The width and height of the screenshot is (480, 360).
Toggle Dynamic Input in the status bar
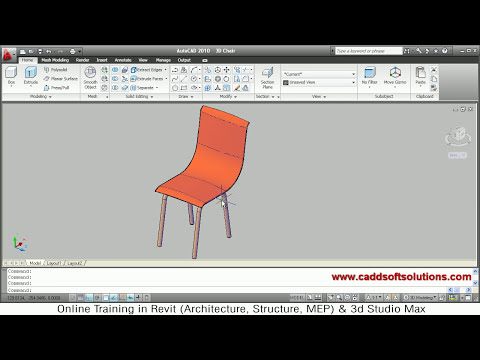point(130,297)
